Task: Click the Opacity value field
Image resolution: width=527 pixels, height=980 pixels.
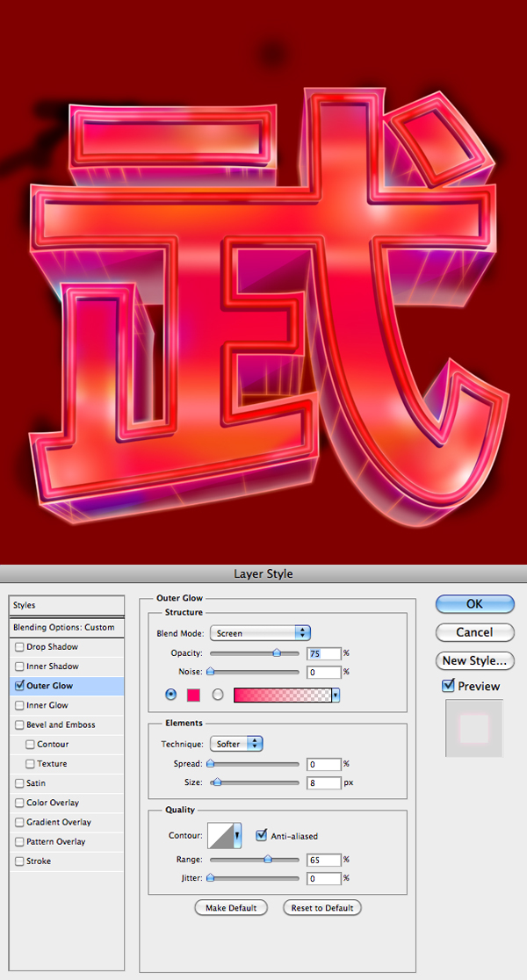Action: point(324,653)
